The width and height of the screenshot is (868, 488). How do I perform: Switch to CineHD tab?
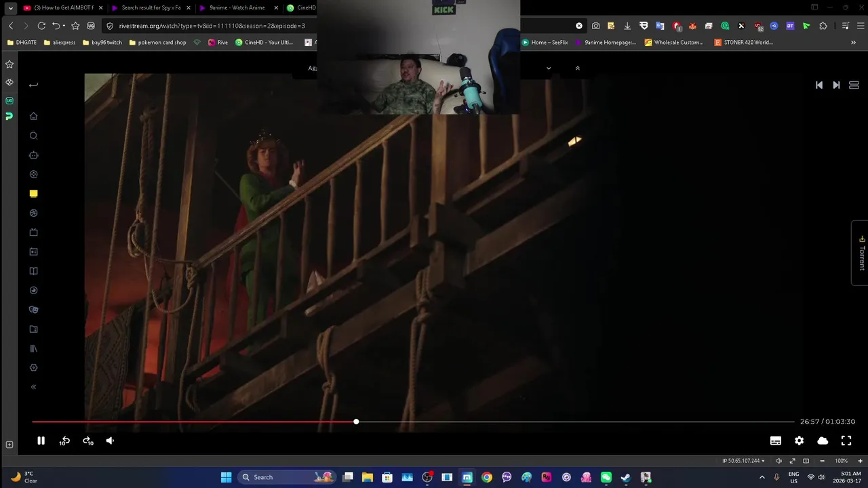pos(301,7)
